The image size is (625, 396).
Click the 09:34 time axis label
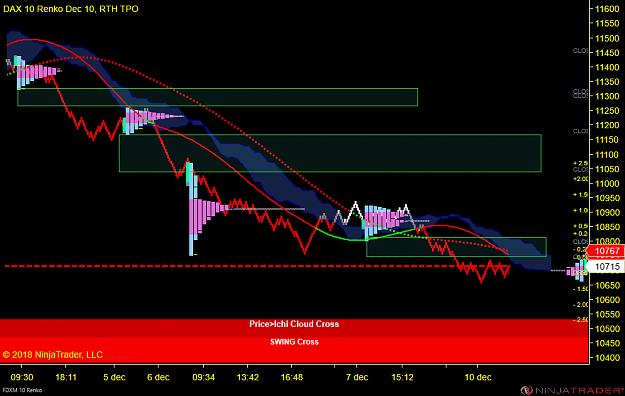pos(203,377)
